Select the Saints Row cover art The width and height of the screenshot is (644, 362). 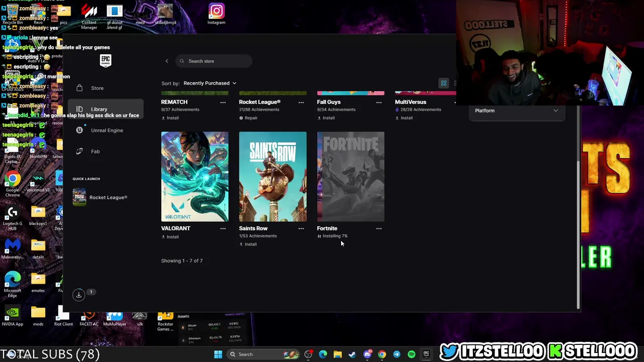click(273, 176)
